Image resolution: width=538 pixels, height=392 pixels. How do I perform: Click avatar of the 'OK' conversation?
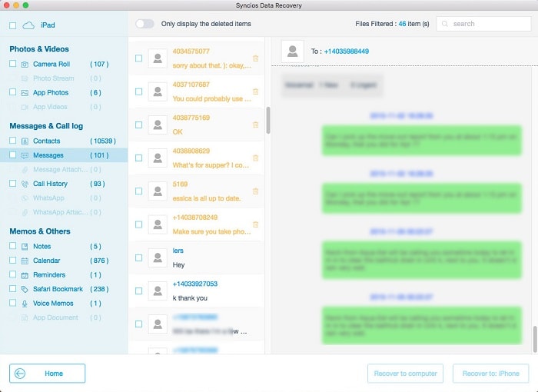tap(158, 125)
